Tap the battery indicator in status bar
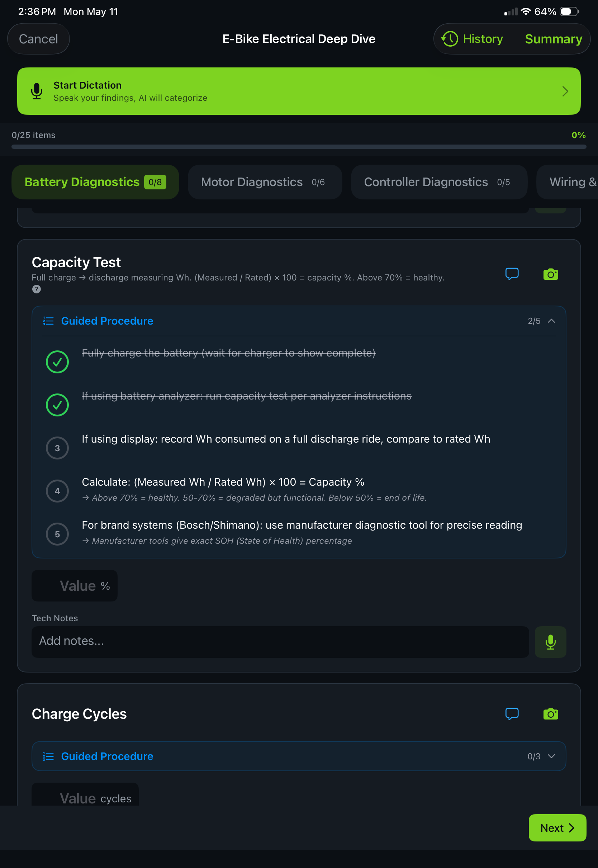598x868 pixels. 570,11
